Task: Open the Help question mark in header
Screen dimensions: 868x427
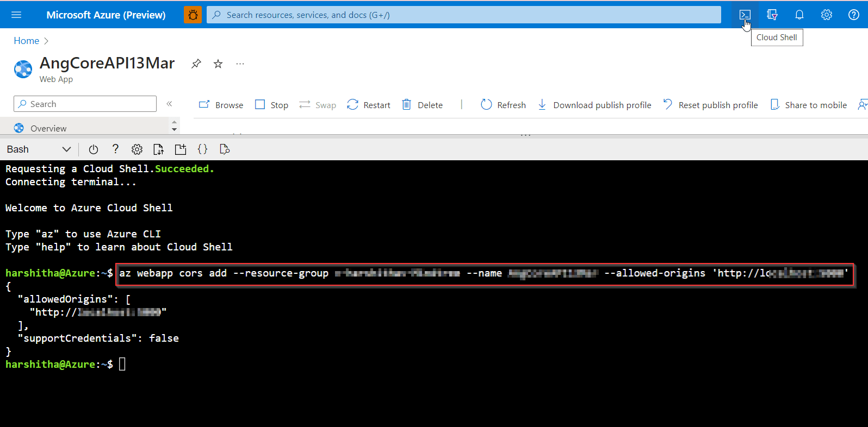Action: click(x=854, y=15)
